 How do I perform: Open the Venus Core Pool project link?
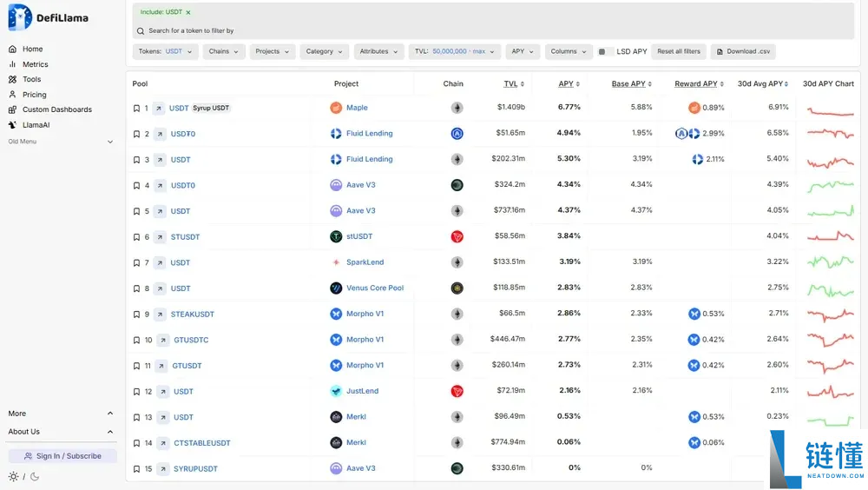pos(375,288)
